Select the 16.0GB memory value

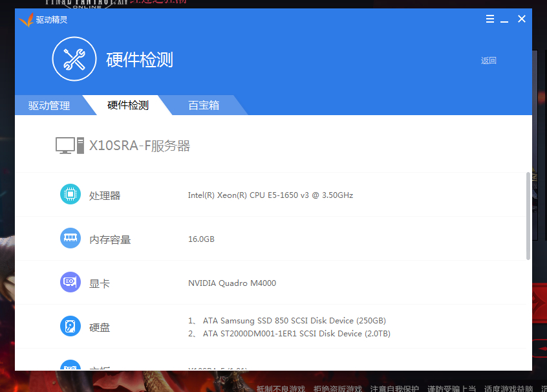point(201,239)
